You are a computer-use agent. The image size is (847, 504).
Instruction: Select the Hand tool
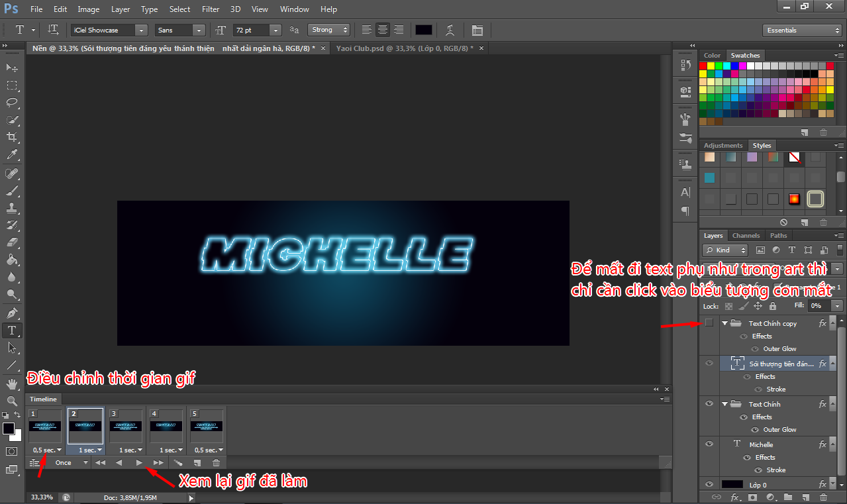click(12, 383)
